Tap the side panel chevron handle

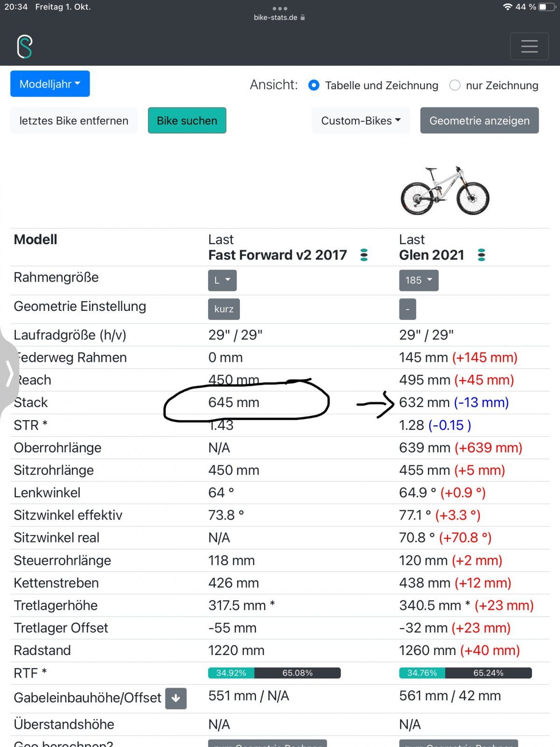coord(9,373)
